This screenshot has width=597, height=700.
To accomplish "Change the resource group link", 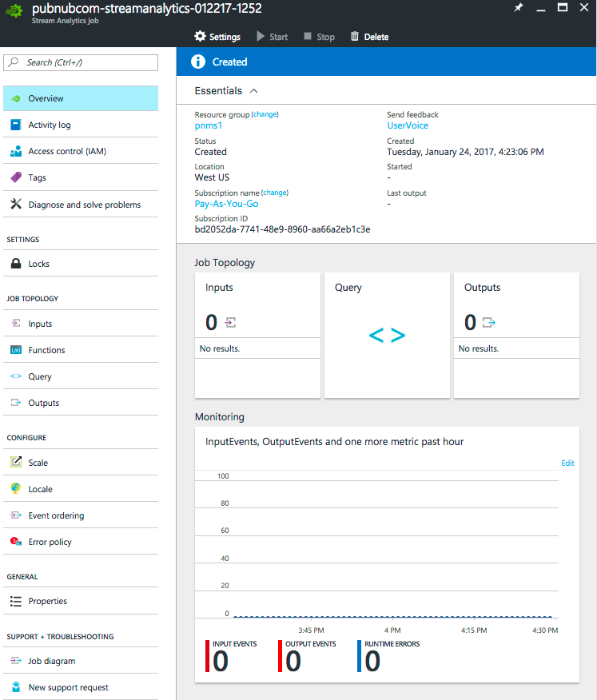I will click(265, 114).
